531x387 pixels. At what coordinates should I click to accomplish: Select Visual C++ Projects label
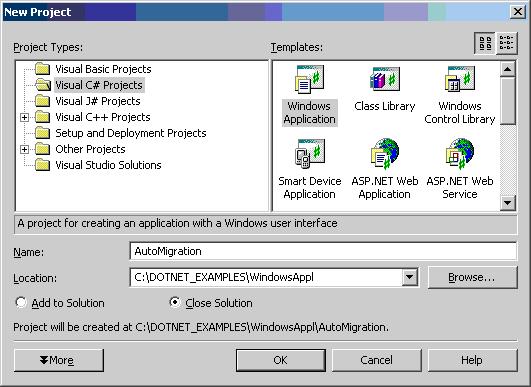[103, 117]
